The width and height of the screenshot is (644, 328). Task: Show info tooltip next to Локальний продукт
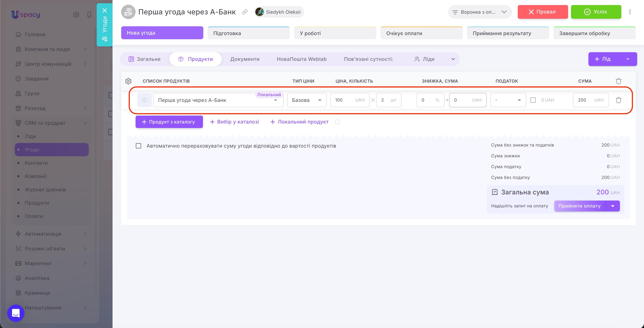(337, 122)
